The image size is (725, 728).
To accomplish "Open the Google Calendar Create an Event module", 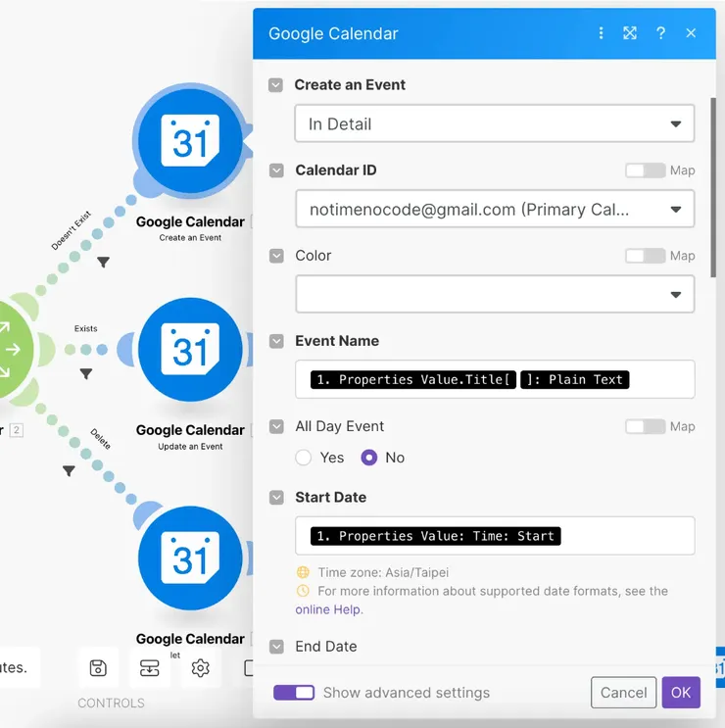I will (x=190, y=141).
